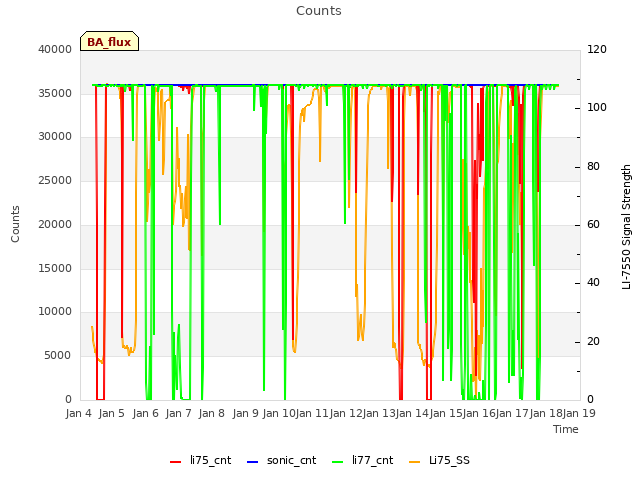Viewport: 640px width, 480px height.
Task: Click the 25000 y-axis label
Action: coord(55,180)
